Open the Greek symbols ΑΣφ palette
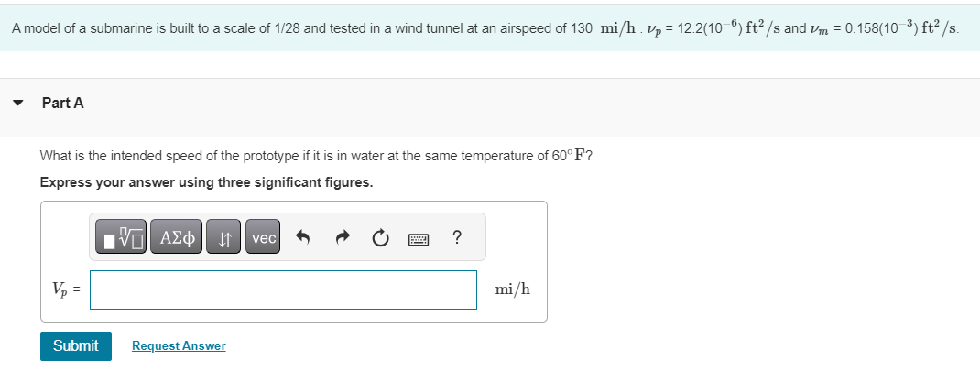Image resolution: width=980 pixels, height=383 pixels. pyautogui.click(x=177, y=238)
